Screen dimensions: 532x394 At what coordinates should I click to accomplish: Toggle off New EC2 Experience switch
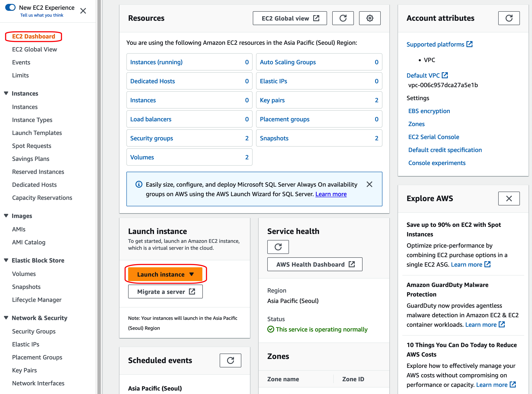[10, 7]
